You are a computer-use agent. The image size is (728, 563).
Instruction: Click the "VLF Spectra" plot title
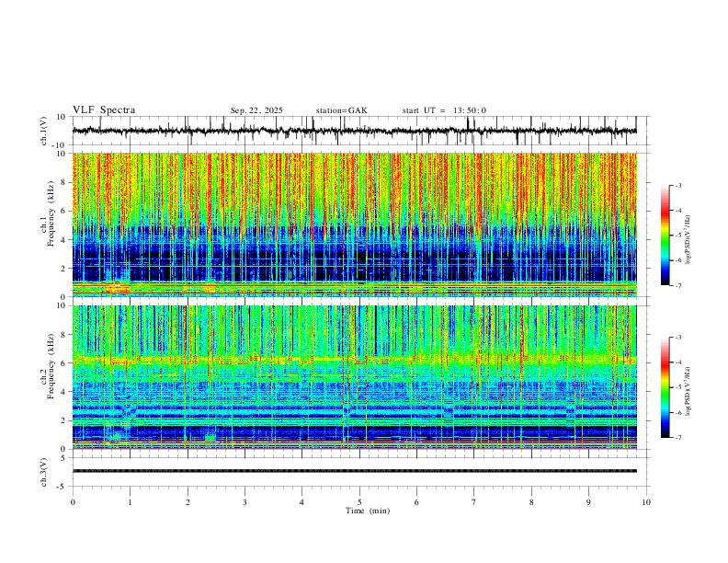pos(104,110)
